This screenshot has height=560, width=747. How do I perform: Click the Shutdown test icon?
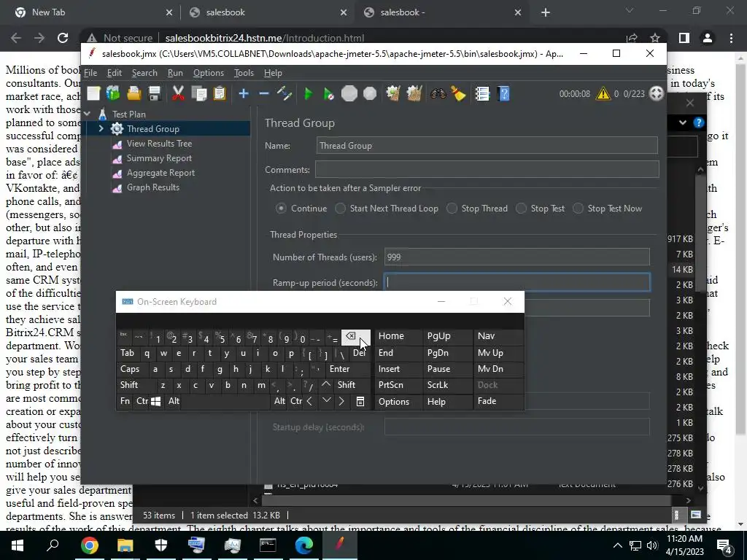370,94
